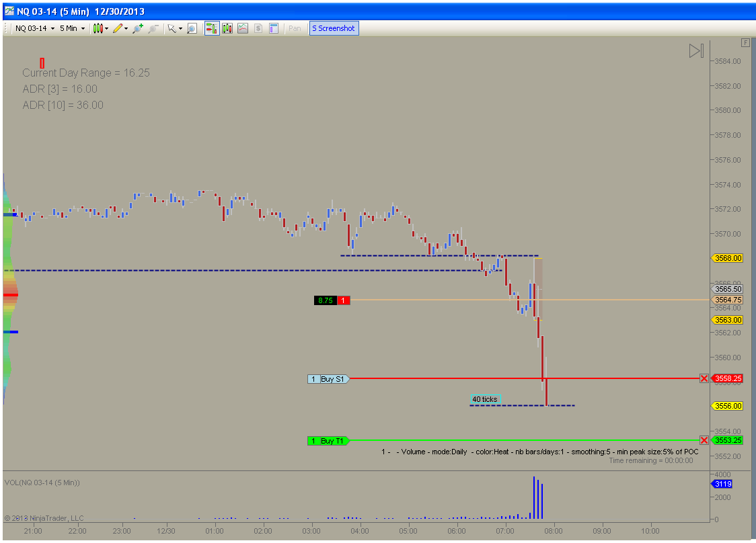The width and height of the screenshot is (756, 543).
Task: Click the 3574.00 price axis label
Action: point(728,185)
